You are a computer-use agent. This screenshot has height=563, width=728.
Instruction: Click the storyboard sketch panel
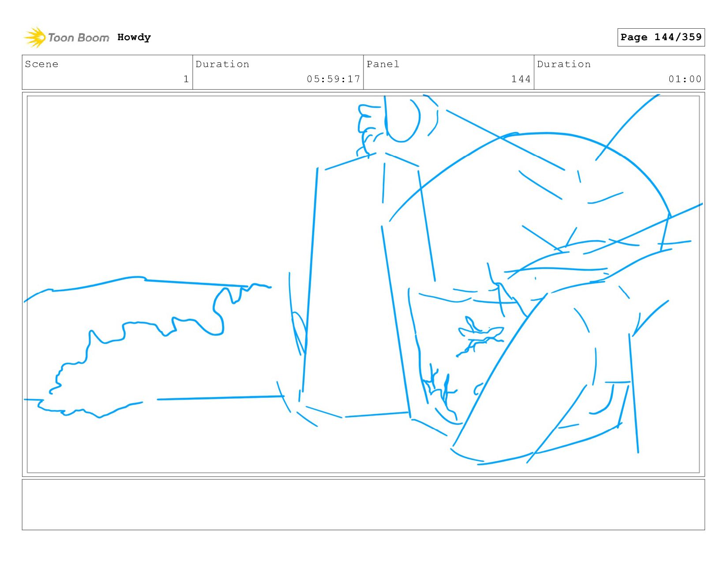[x=363, y=284]
